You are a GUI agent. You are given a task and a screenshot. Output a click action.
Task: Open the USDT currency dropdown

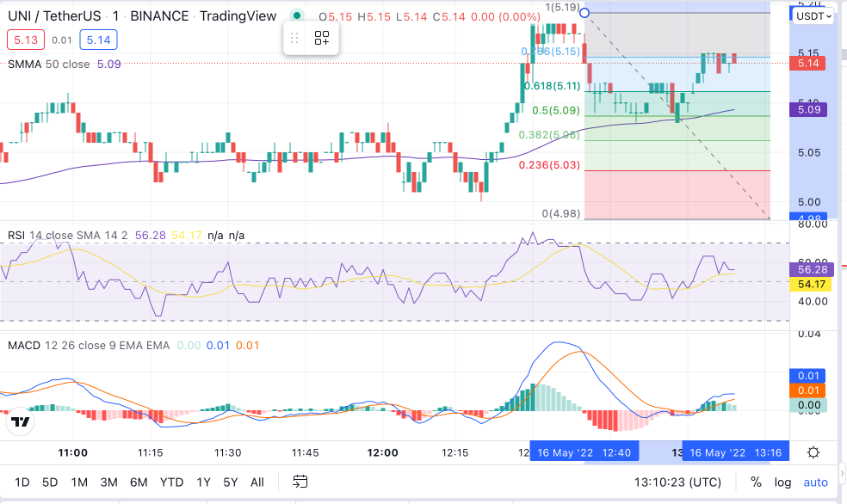pyautogui.click(x=813, y=16)
